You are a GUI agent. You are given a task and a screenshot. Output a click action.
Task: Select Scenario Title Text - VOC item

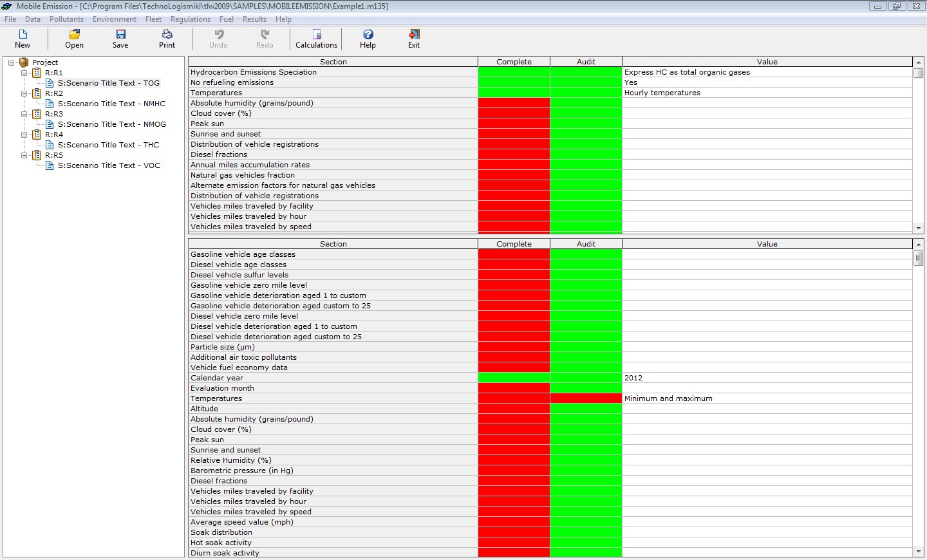[x=109, y=165]
